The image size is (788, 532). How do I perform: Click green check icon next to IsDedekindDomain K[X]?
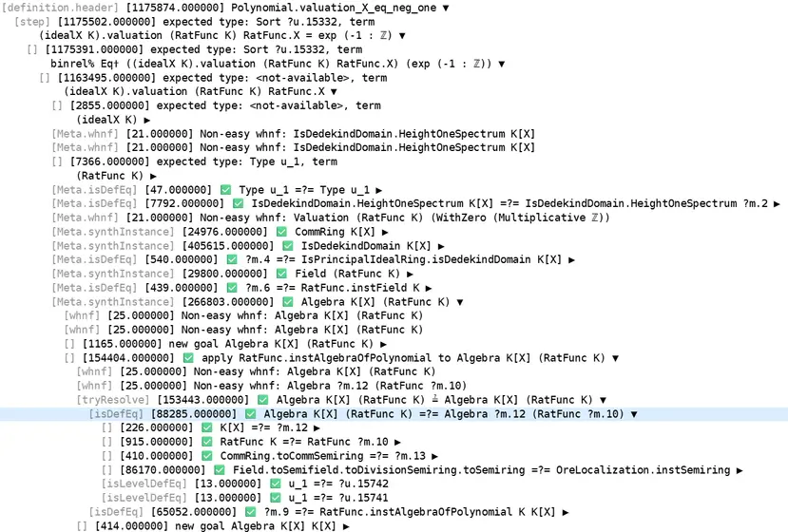coord(287,246)
